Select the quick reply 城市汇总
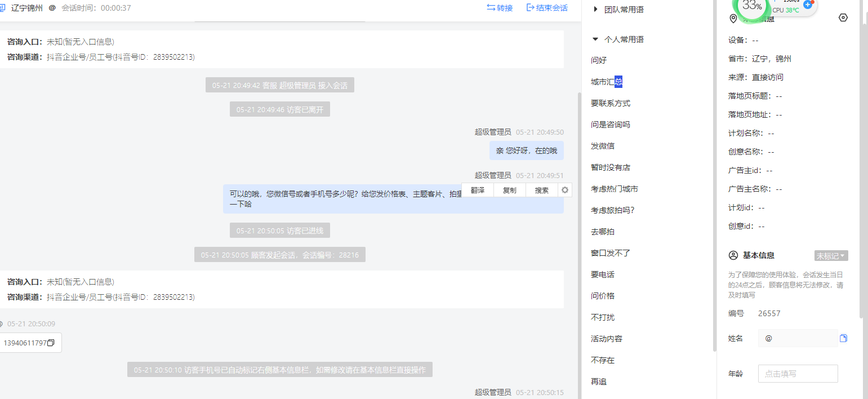868x399 pixels. (607, 82)
